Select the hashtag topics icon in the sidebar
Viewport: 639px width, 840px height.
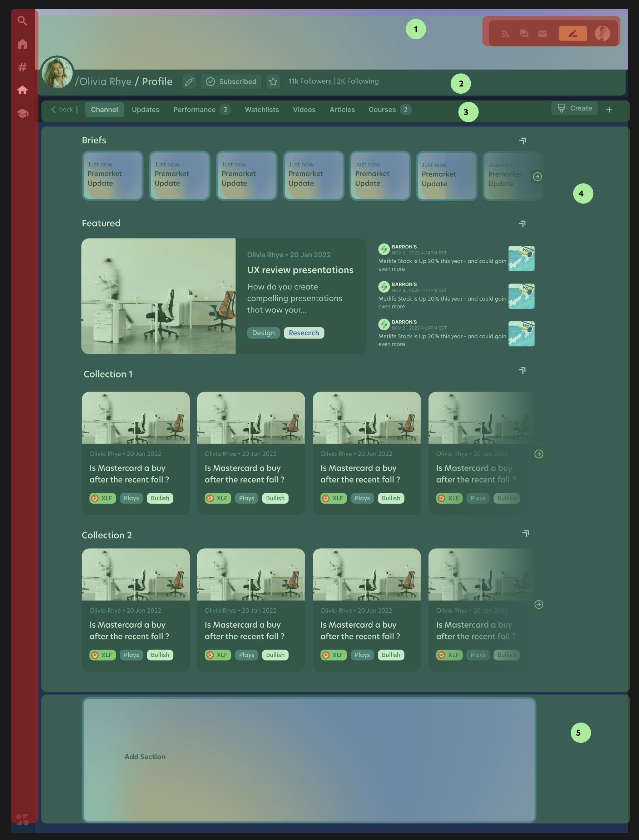pos(23,67)
